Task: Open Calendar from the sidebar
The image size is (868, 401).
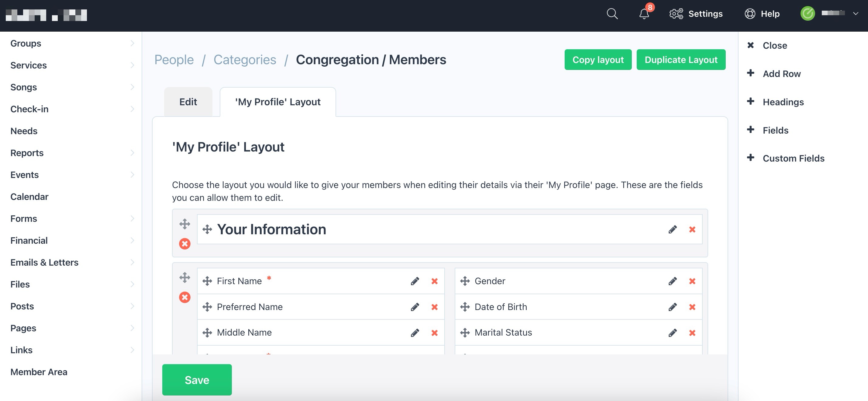Action: click(x=29, y=197)
